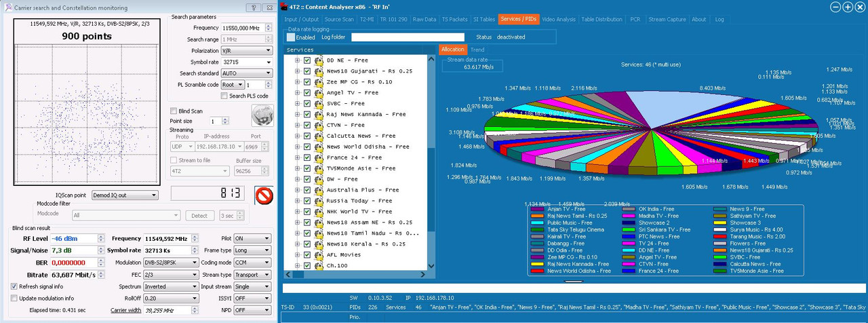Select the News World Odisha legend swatch
Image resolution: width=868 pixels, height=323 pixels.
point(537,271)
